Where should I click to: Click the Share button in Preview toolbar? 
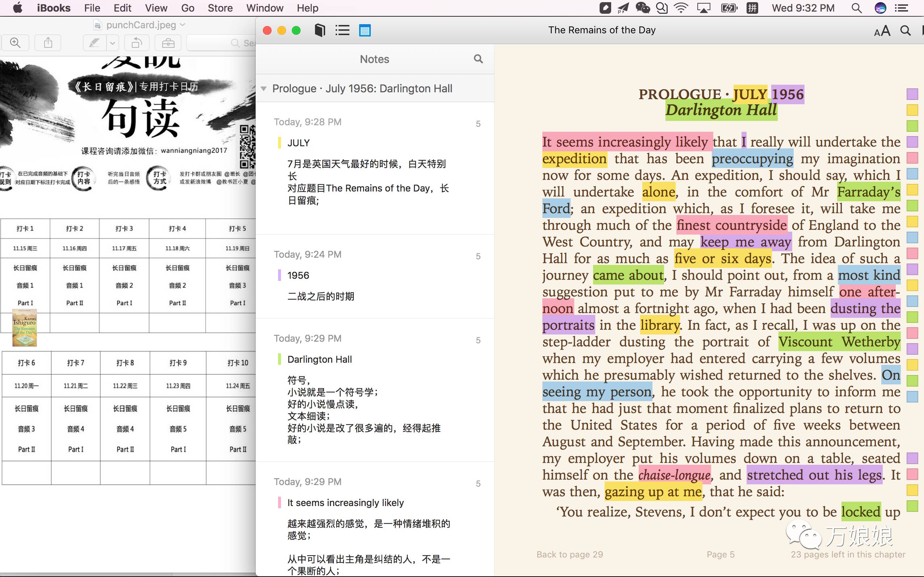[x=48, y=43]
